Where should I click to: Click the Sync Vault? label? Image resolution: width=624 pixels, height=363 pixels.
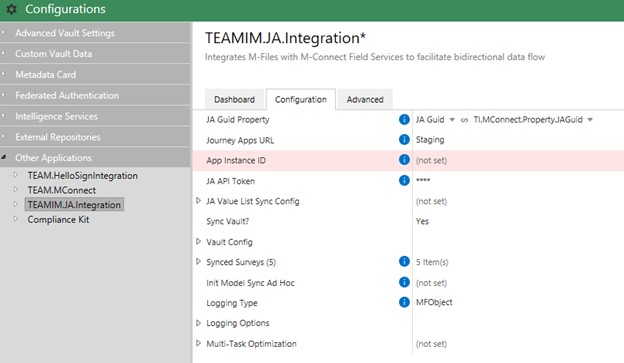click(227, 221)
